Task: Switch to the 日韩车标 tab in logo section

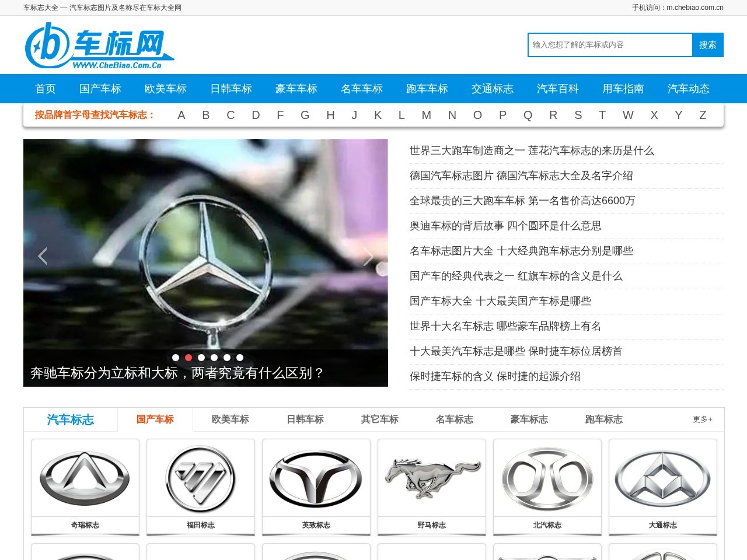Action: coord(305,419)
